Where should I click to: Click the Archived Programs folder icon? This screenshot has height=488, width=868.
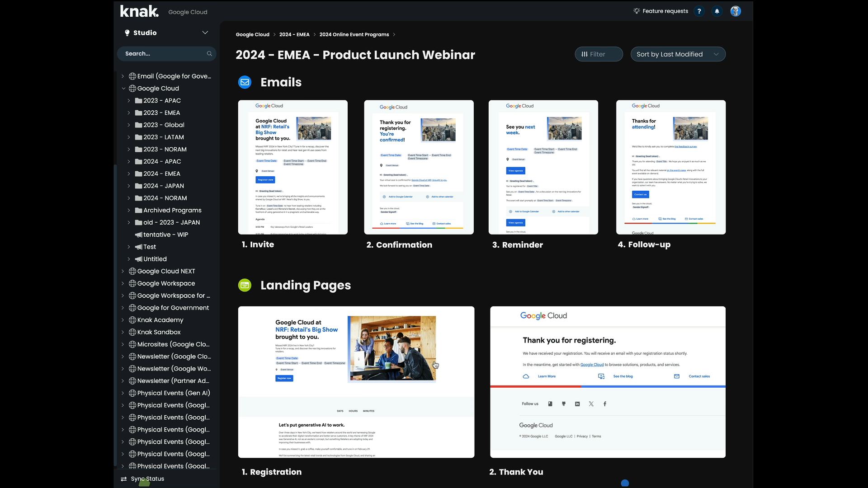click(139, 211)
